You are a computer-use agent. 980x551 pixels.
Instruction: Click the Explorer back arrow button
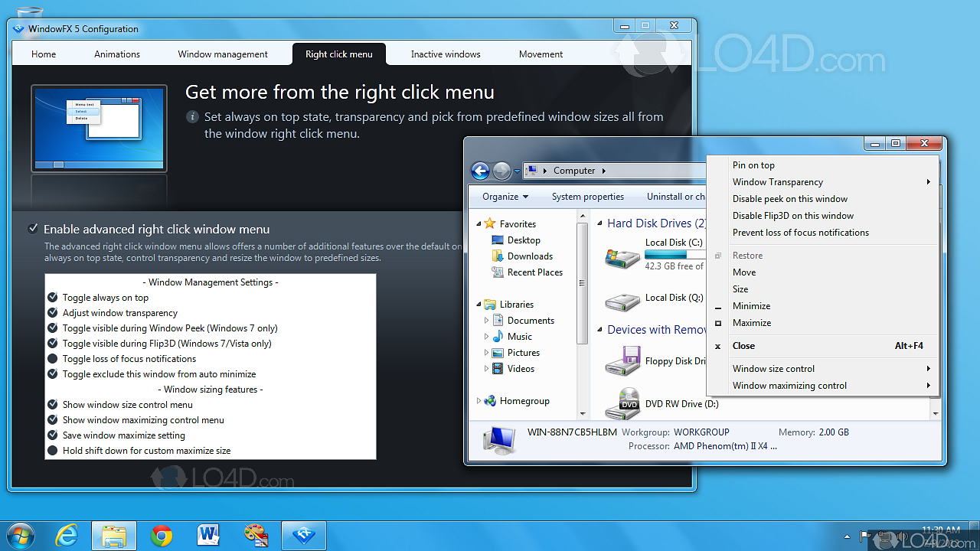point(480,171)
